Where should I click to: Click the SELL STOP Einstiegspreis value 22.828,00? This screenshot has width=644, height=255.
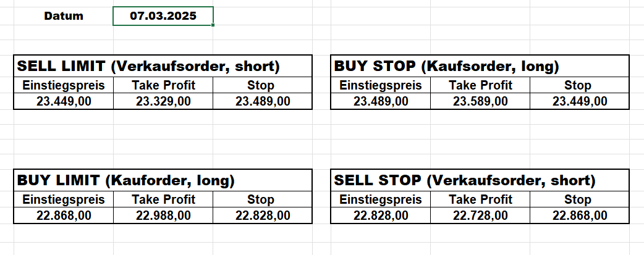(x=381, y=215)
